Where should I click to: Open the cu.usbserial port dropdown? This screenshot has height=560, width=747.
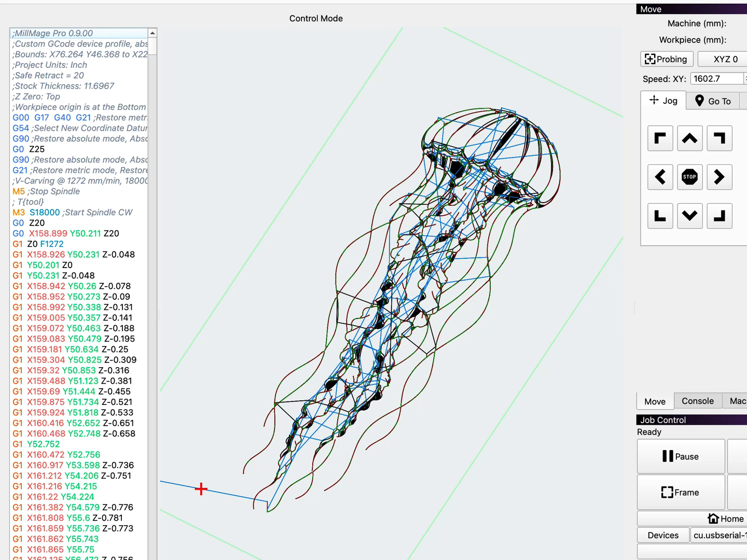pyautogui.click(x=719, y=535)
